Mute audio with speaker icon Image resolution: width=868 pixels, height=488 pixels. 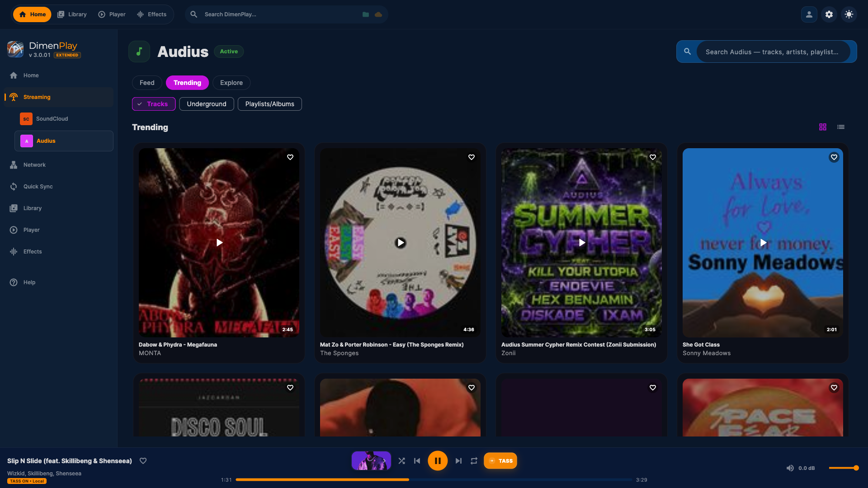tap(790, 468)
